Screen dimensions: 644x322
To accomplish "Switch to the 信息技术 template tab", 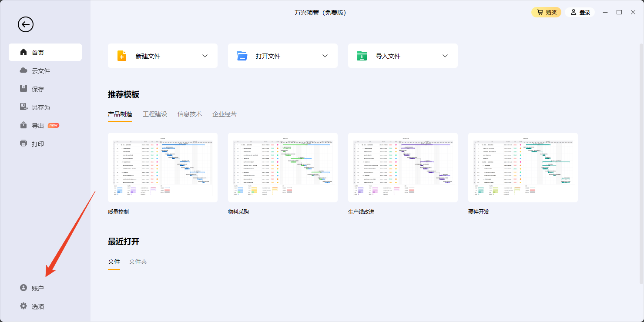I will [190, 114].
